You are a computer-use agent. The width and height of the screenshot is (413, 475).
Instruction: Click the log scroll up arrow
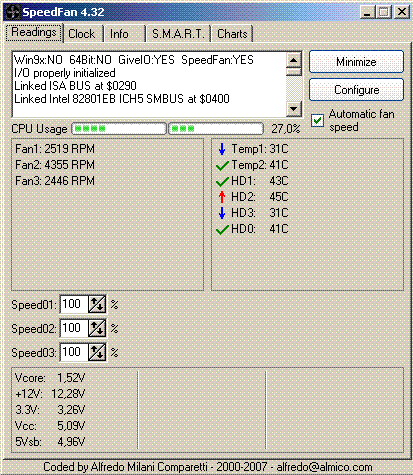[294, 60]
